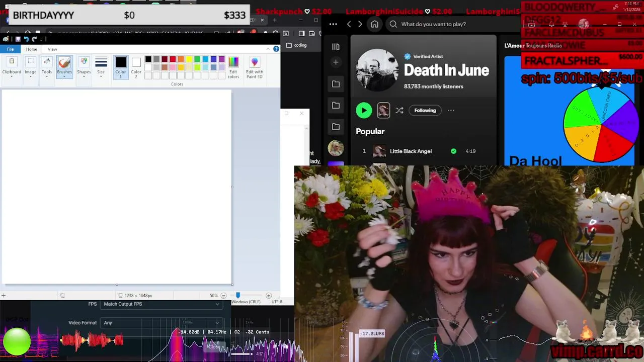
Task: Click the L'Amour Toujours Radio title
Action: 533,46
